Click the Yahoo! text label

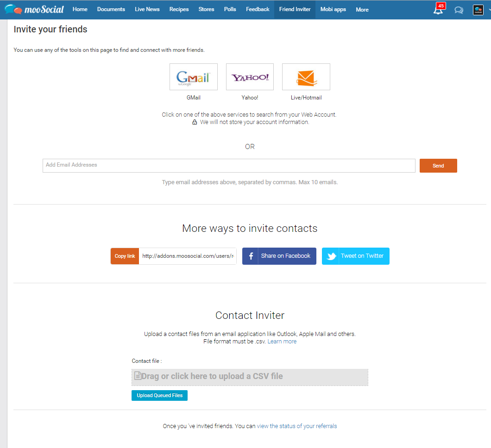click(250, 98)
